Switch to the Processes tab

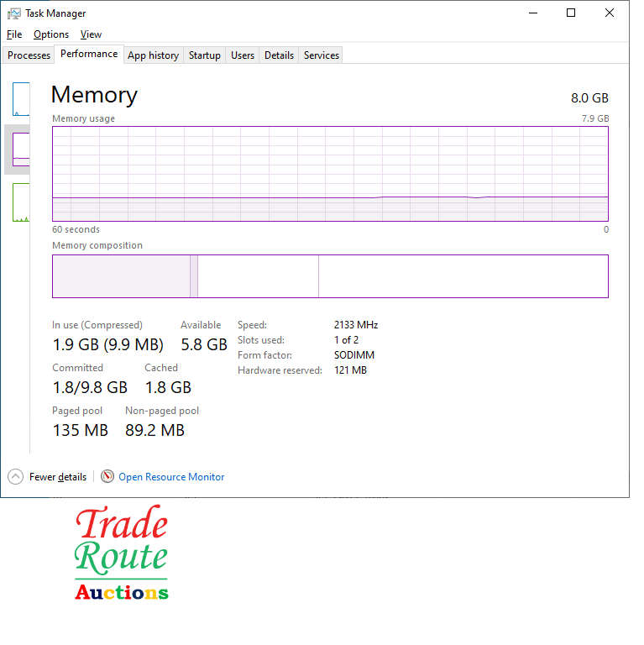[29, 55]
